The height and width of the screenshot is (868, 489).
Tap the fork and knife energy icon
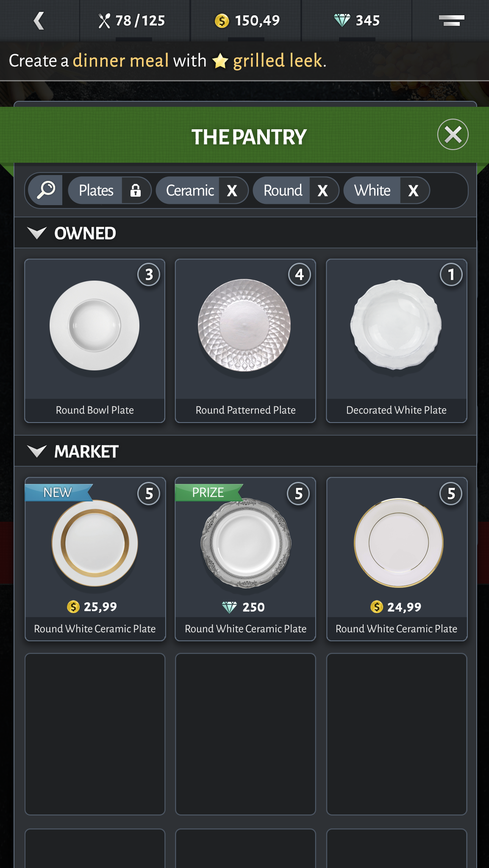click(104, 21)
